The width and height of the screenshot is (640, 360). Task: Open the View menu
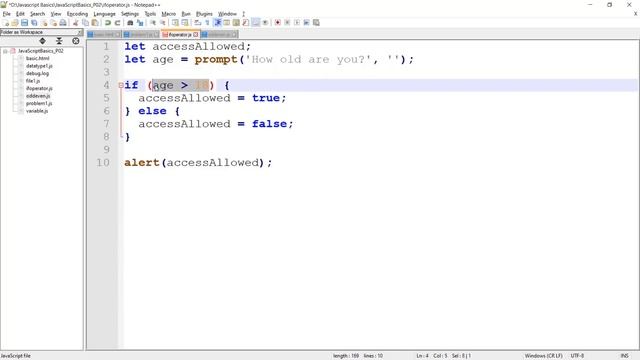coord(56,14)
